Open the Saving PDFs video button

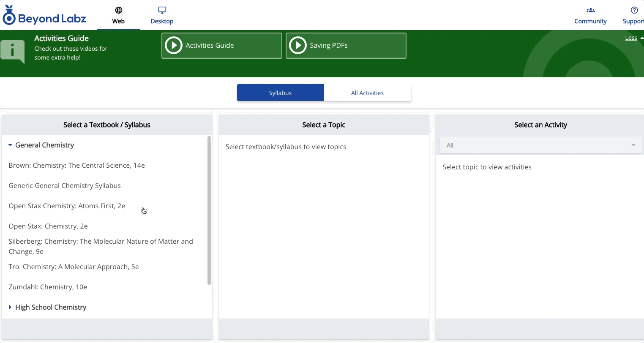(x=346, y=46)
